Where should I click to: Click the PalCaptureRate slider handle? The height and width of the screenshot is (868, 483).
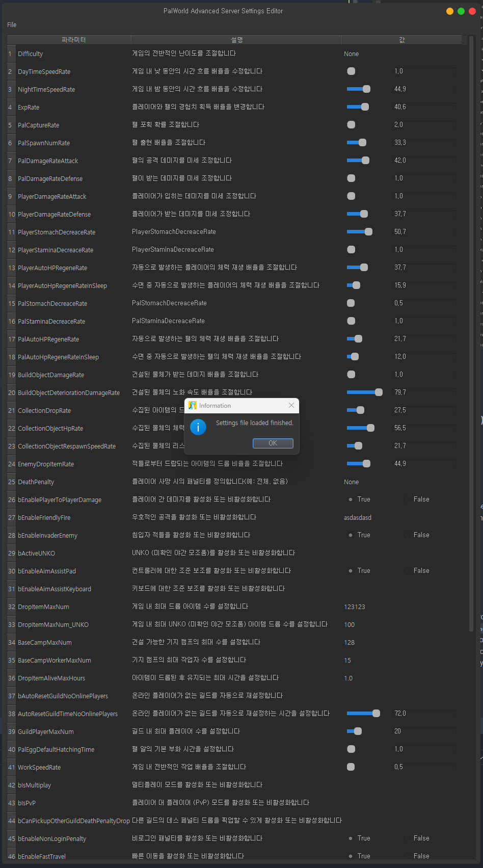tap(351, 125)
